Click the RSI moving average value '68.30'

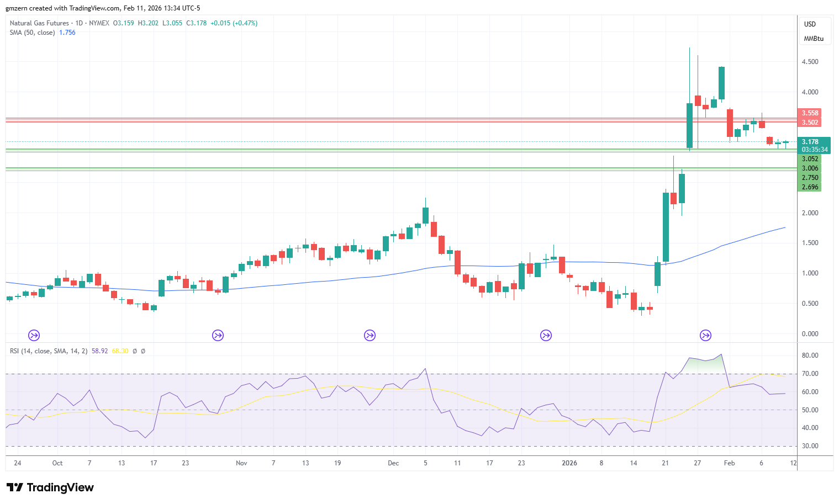[120, 351]
